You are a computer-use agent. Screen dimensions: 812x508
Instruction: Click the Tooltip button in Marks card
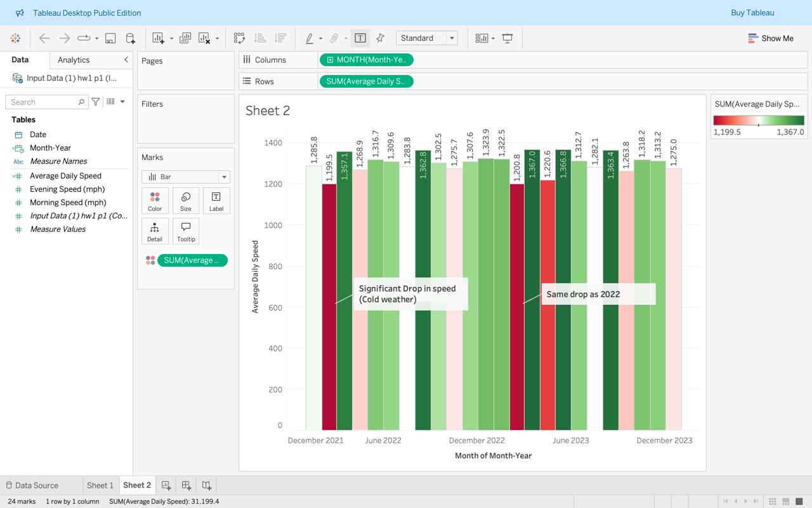(x=186, y=231)
